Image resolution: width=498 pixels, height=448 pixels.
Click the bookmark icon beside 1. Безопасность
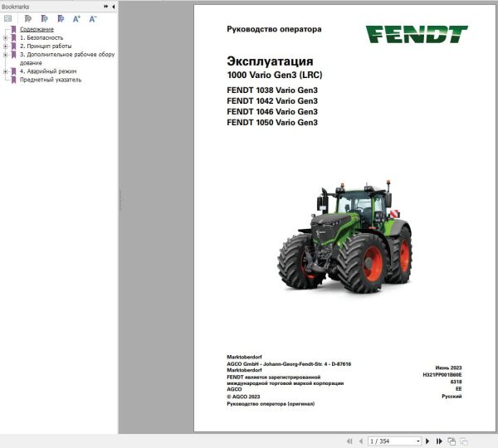[x=13, y=38]
